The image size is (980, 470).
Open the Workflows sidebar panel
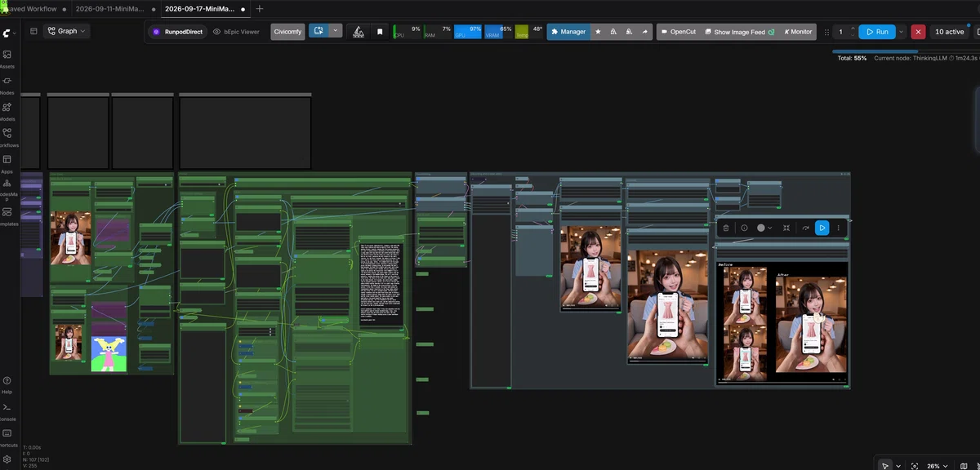pos(7,137)
